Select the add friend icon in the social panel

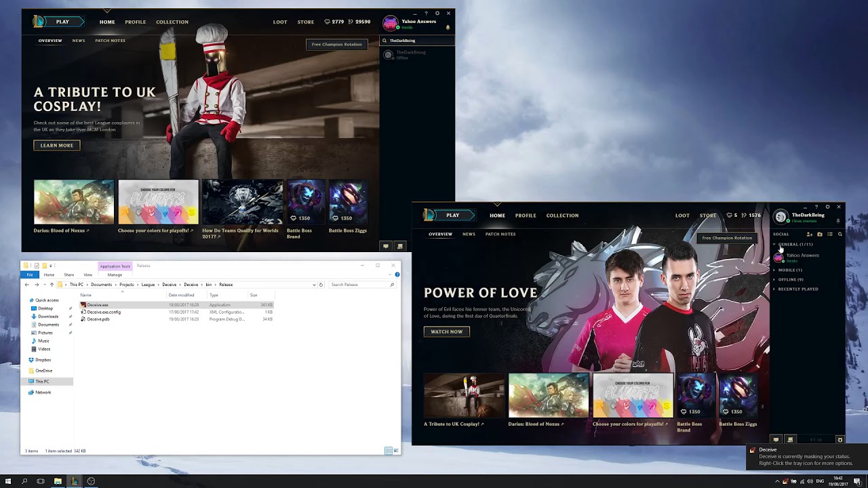(x=810, y=234)
